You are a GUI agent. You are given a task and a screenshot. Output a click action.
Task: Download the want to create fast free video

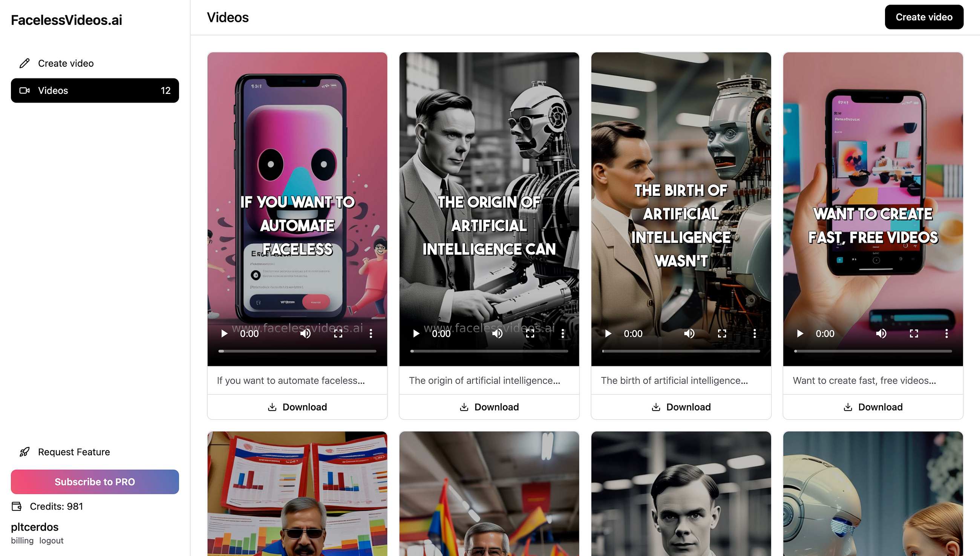[x=872, y=407]
